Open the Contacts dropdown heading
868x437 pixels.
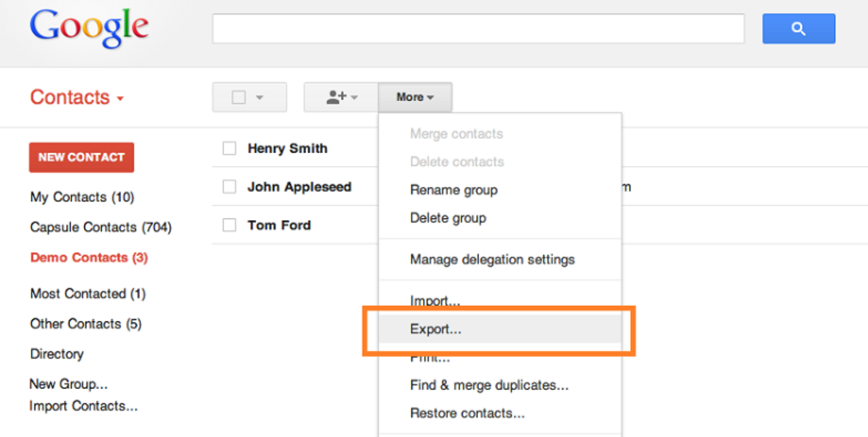click(x=77, y=97)
